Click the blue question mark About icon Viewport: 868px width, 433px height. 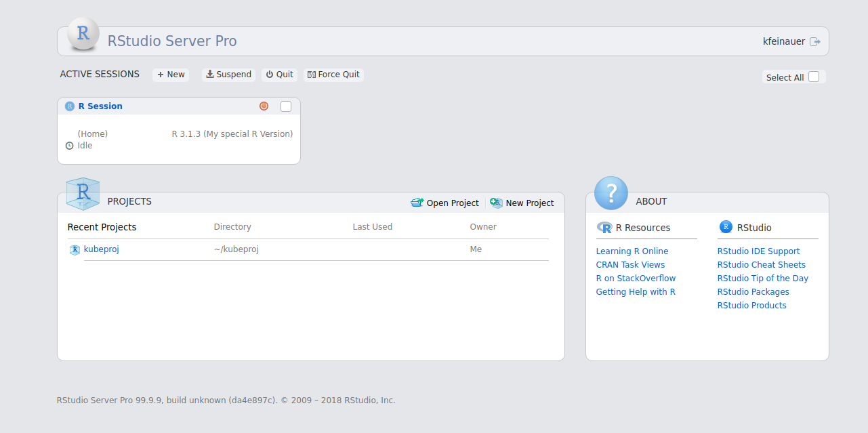pyautogui.click(x=611, y=193)
